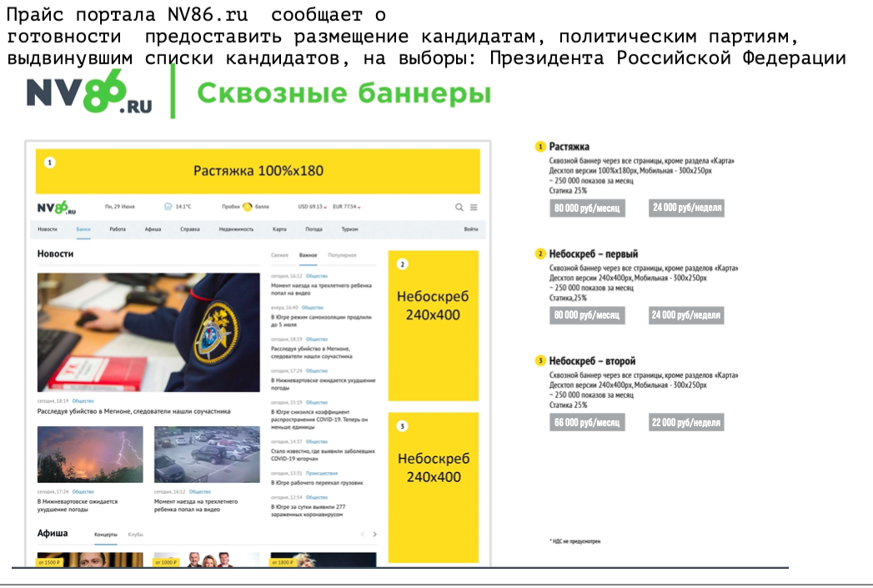Image resolution: width=873 pixels, height=588 pixels.
Task: Switch to the Свежее news tab
Action: (279, 255)
